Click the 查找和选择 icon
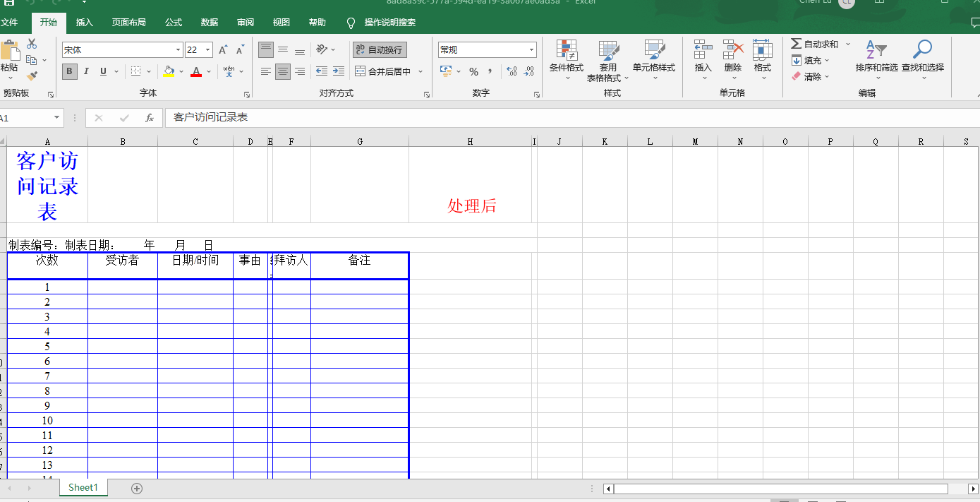Viewport: 980px width, 502px height. [922, 60]
